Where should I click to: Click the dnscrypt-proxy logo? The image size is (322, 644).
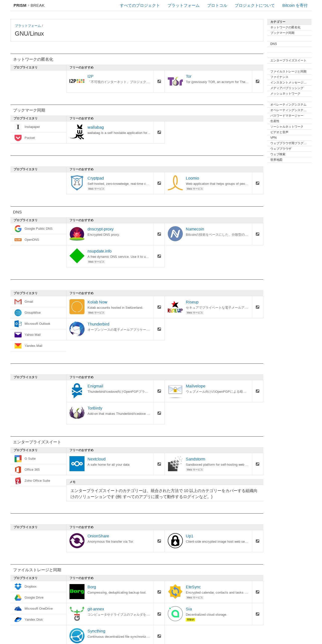point(77,234)
